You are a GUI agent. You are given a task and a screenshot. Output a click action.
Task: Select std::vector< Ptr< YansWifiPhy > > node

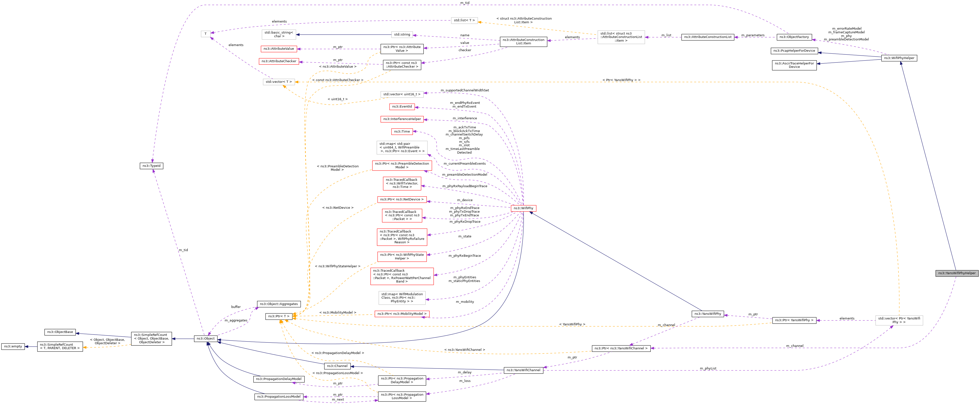899,320
